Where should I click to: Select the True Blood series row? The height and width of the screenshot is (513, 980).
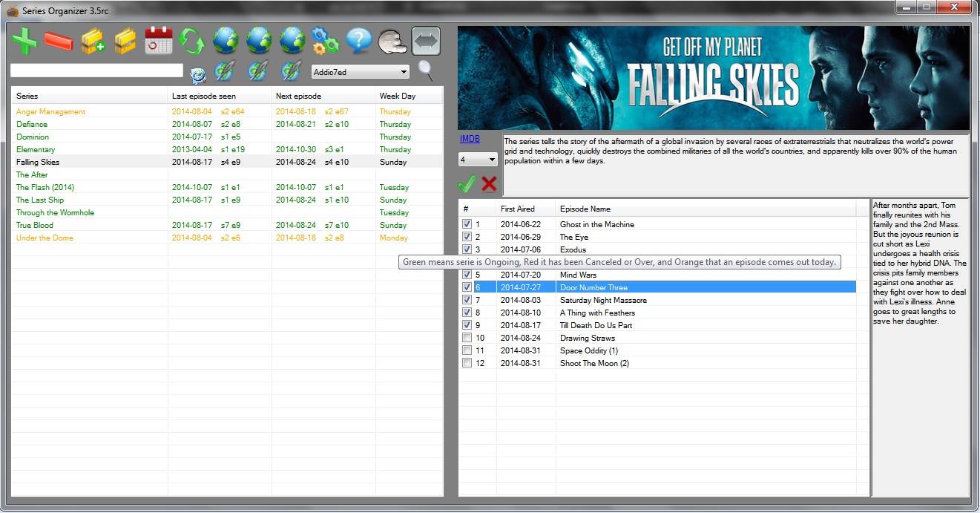(x=227, y=225)
